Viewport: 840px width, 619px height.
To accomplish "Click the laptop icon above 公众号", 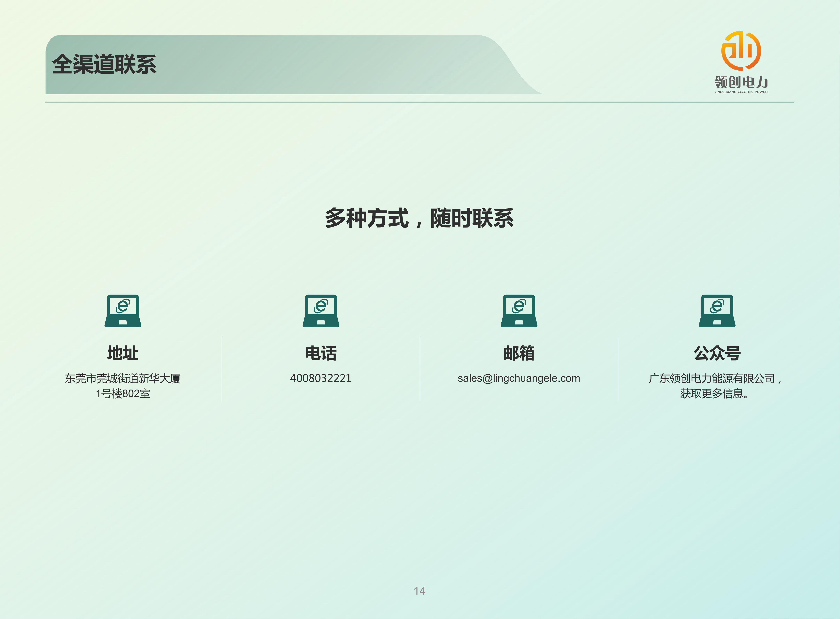I will tap(717, 311).
